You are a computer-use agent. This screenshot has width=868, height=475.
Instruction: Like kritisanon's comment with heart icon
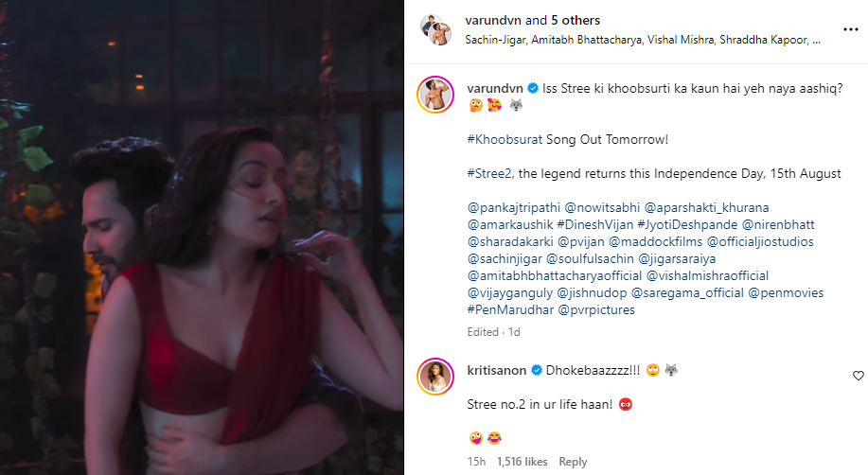tap(858, 376)
